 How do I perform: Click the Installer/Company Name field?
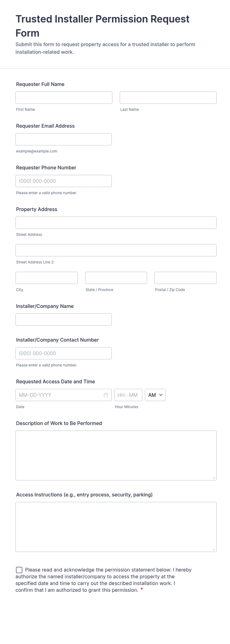point(64,319)
